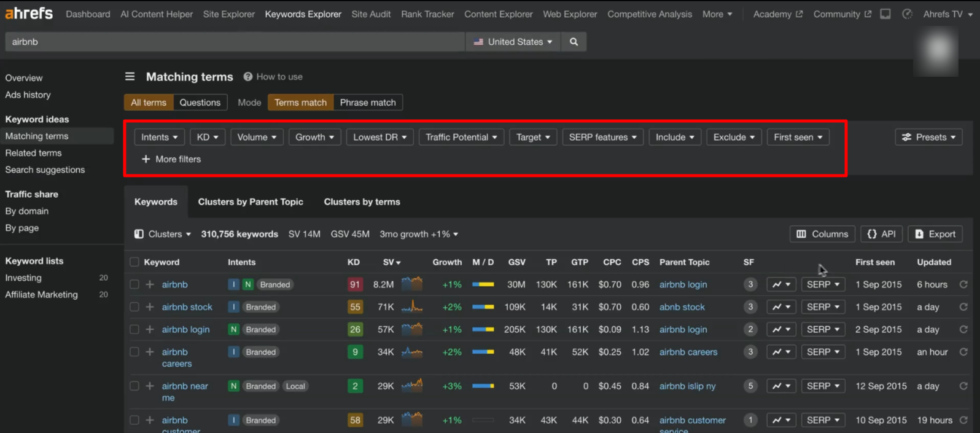Sort the table by SV column

pyautogui.click(x=391, y=262)
